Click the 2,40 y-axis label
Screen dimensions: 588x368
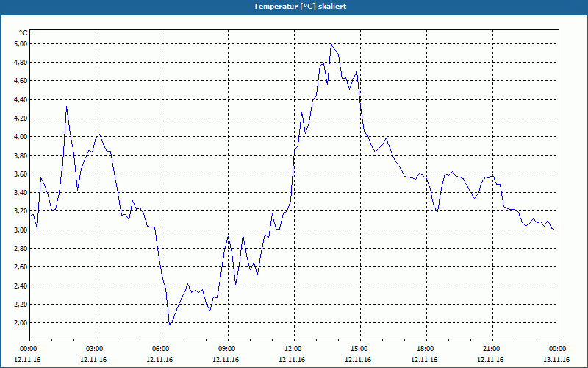click(x=21, y=286)
